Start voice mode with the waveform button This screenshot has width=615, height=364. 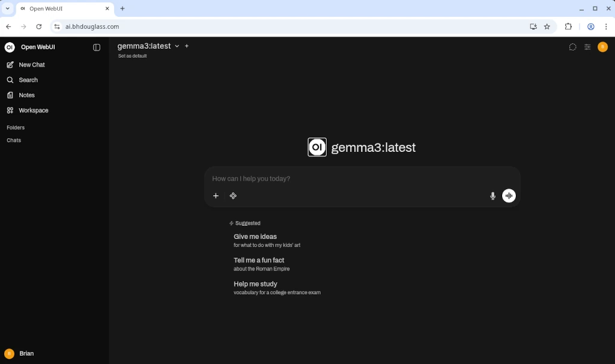[509, 196]
